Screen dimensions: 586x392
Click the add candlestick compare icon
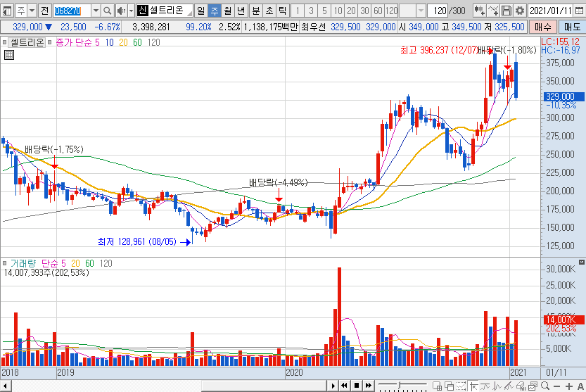click(480, 11)
